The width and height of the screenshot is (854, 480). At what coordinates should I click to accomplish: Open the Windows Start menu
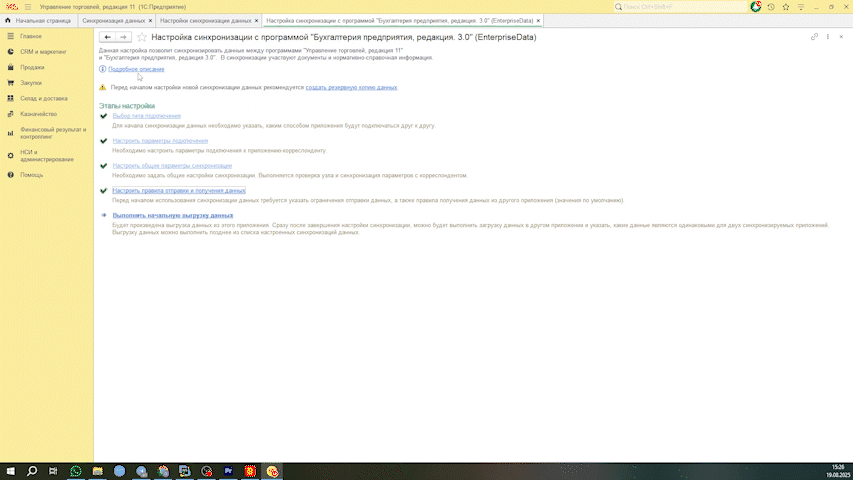pos(10,471)
